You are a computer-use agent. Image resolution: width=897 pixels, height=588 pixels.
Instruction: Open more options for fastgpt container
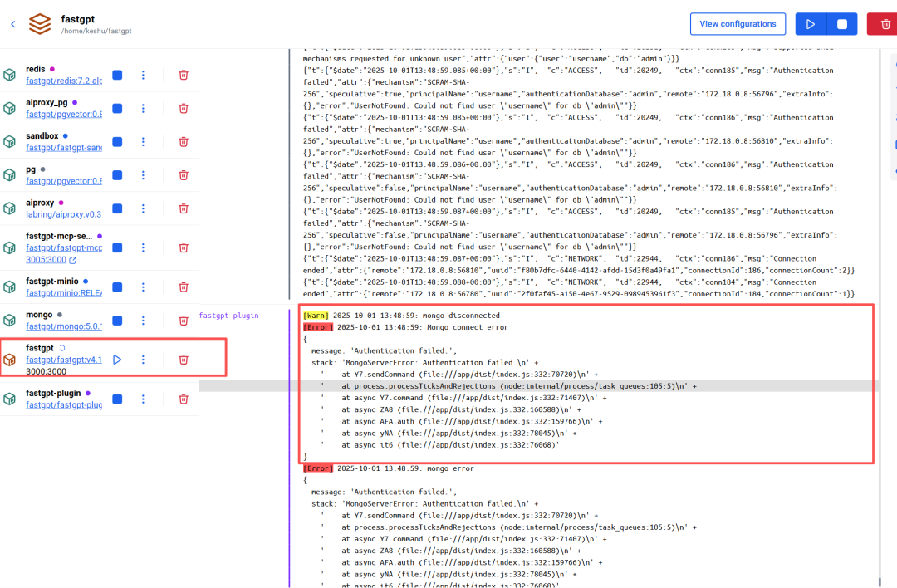pyautogui.click(x=143, y=360)
